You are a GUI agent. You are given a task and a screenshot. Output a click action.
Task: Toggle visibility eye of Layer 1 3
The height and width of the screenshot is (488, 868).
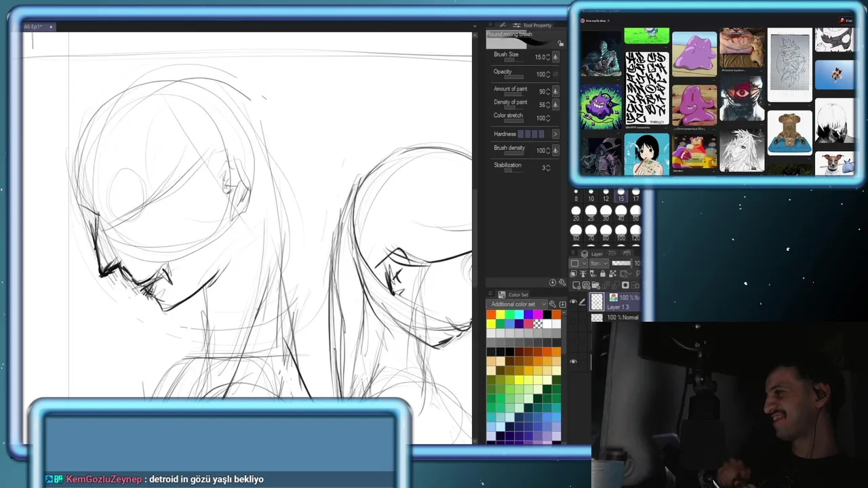(573, 302)
